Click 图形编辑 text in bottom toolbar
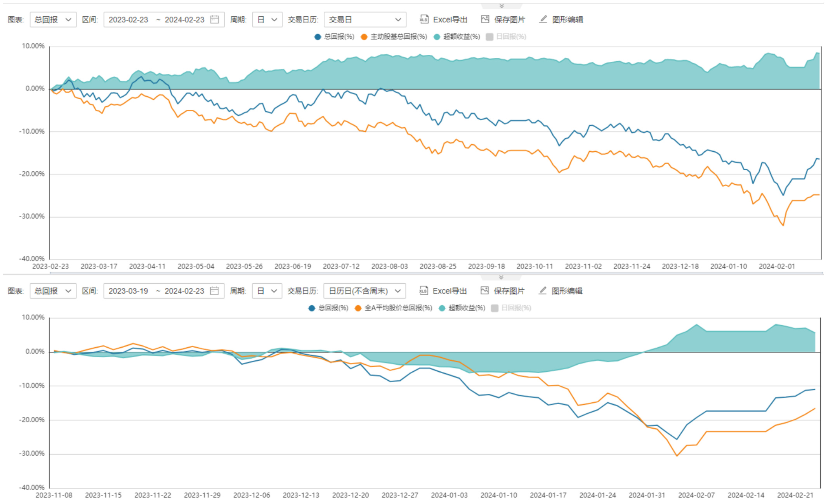 (567, 291)
